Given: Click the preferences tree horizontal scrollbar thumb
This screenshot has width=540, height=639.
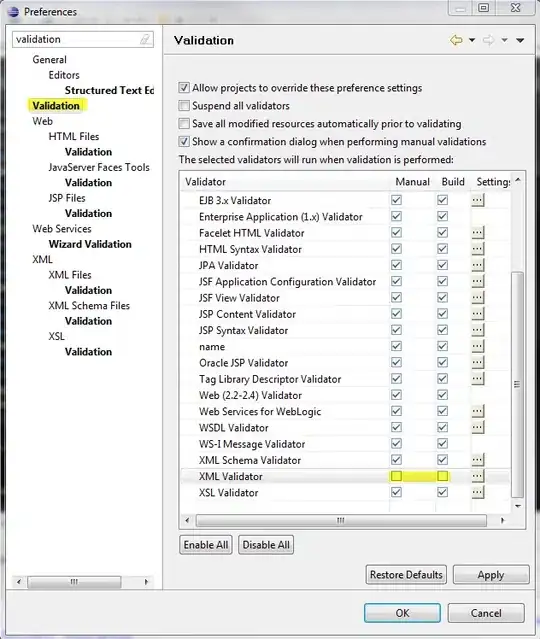Looking at the screenshot, I should point(74,582).
